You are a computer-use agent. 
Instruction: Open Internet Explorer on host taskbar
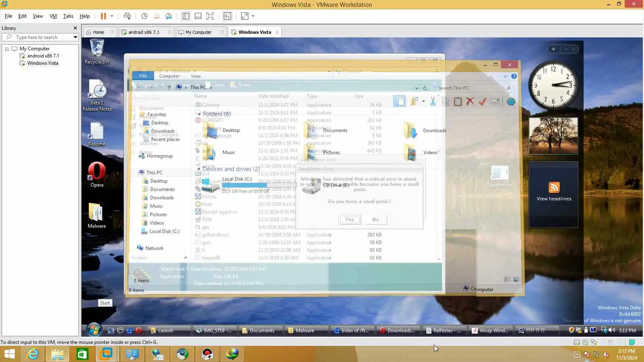33,354
